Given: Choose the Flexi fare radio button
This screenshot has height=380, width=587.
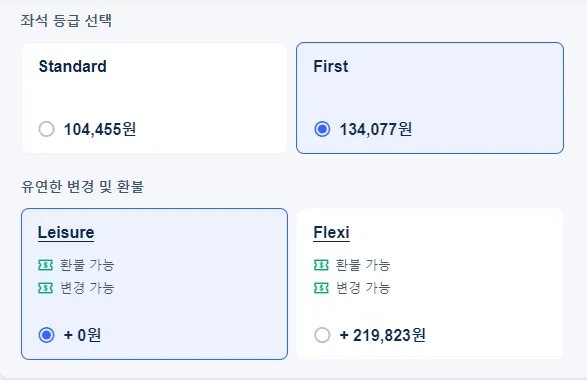Looking at the screenshot, I should click(322, 335).
